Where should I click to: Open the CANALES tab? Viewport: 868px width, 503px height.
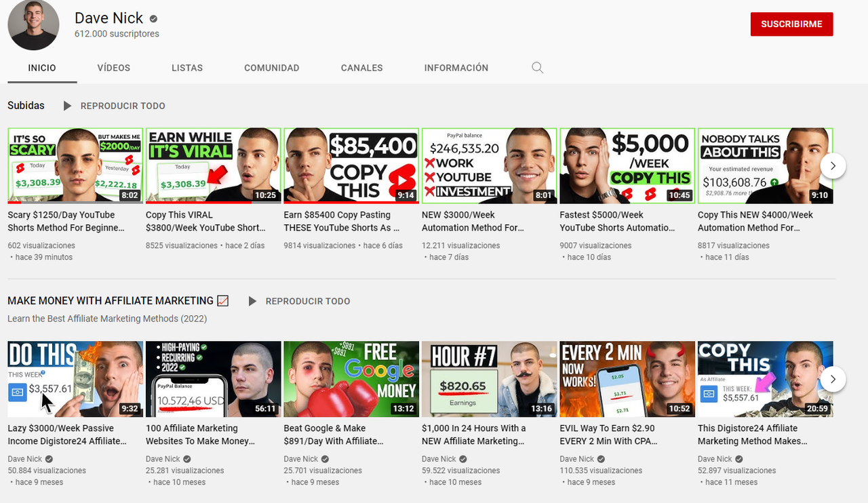point(362,68)
